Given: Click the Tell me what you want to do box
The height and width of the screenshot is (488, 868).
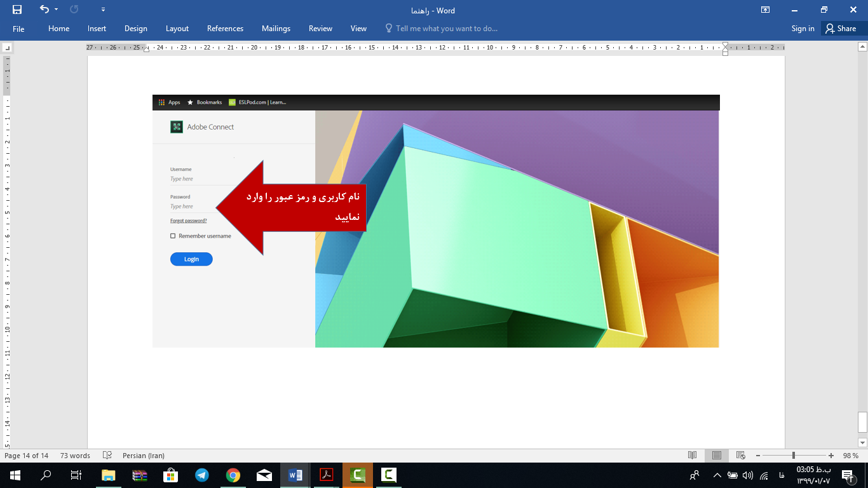Looking at the screenshot, I should coord(442,29).
